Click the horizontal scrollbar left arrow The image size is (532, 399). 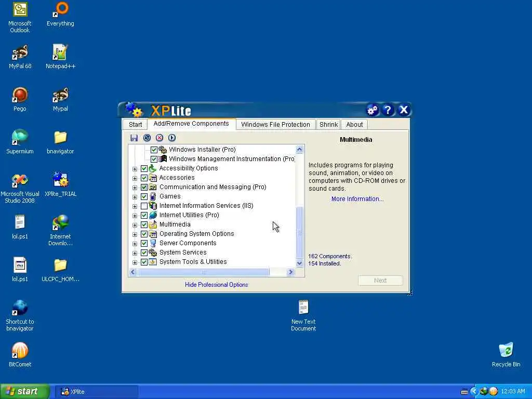pos(132,272)
